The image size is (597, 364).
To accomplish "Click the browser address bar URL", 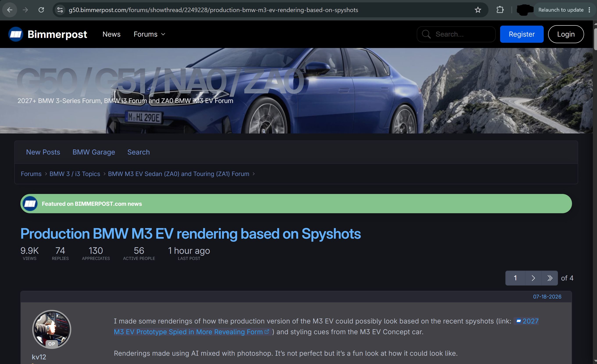I will coord(213,10).
